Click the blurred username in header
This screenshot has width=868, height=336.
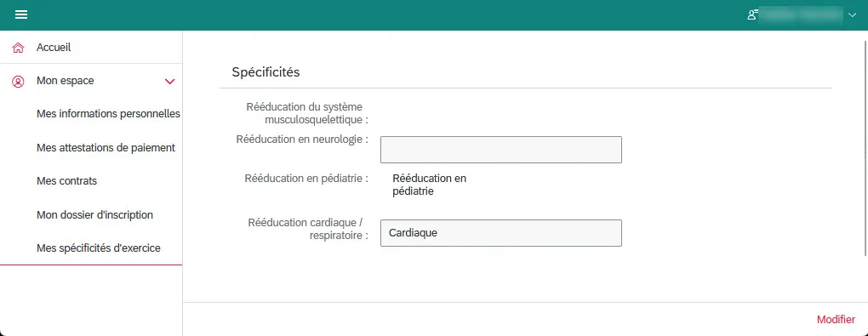point(801,15)
